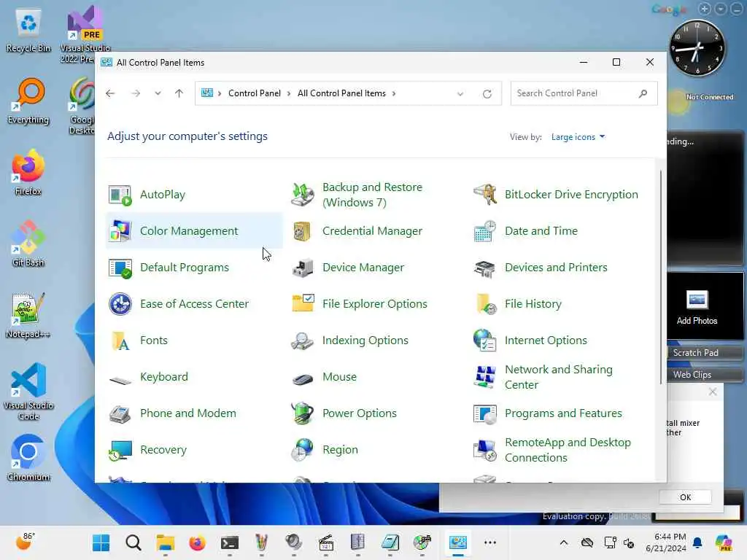This screenshot has height=560, width=747.
Task: Click the OK button in dialog behind
Action: (x=685, y=497)
